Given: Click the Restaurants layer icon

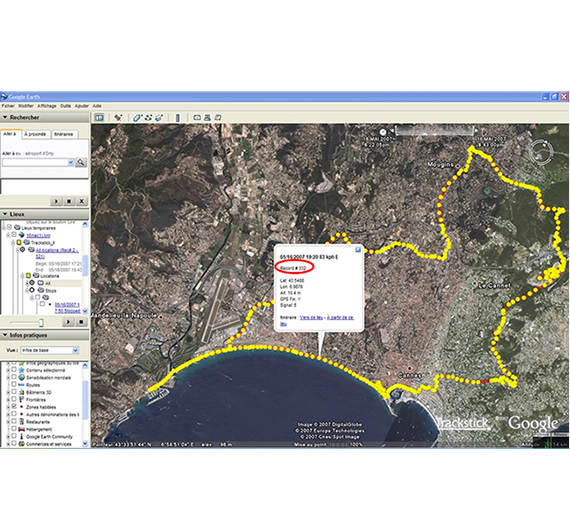Looking at the screenshot, I should [21, 422].
